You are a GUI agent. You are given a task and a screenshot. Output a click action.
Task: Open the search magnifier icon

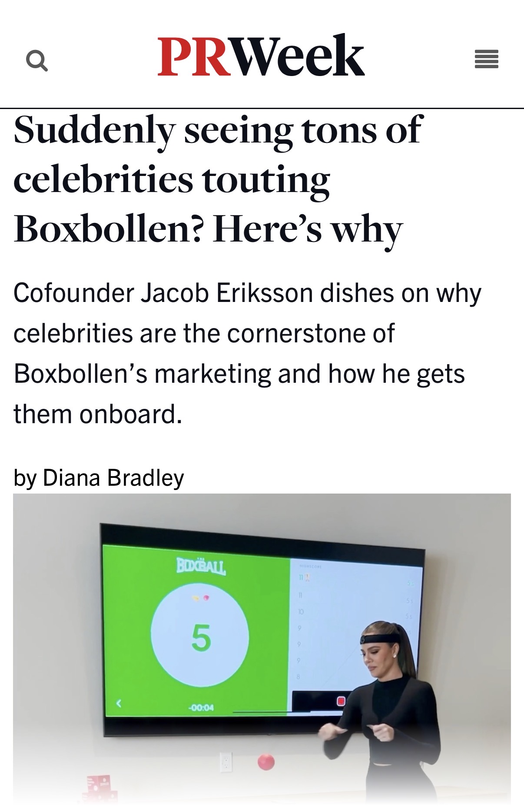point(37,60)
